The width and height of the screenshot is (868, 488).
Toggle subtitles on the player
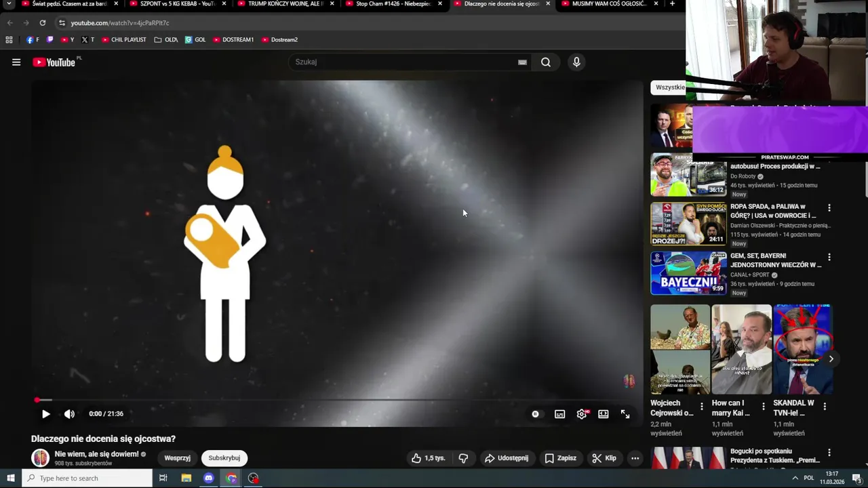point(559,414)
